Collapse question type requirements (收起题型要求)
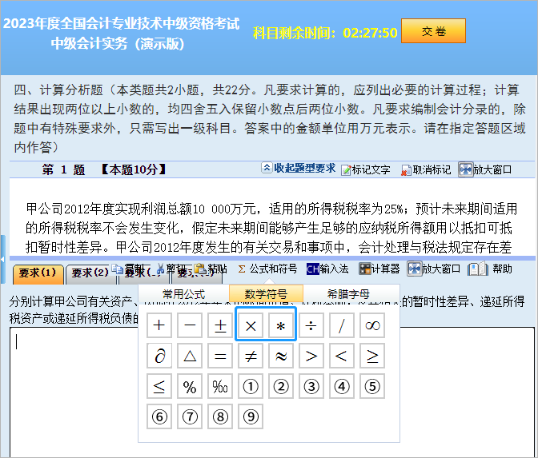This screenshot has height=458, width=538. click(299, 168)
